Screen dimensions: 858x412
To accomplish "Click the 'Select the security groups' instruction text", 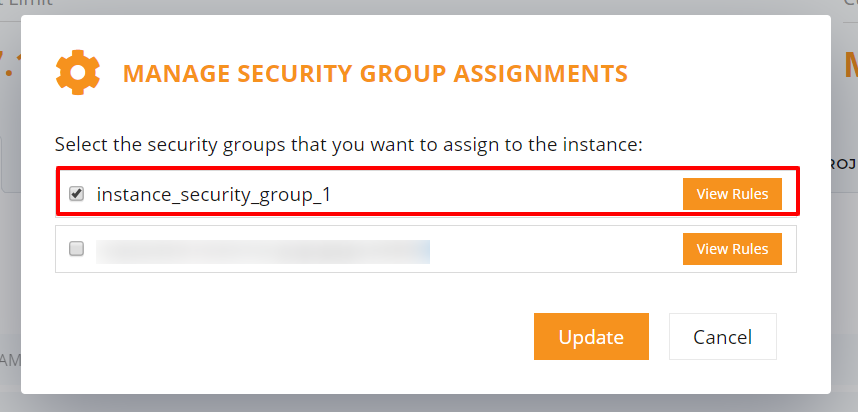I will click(348, 145).
